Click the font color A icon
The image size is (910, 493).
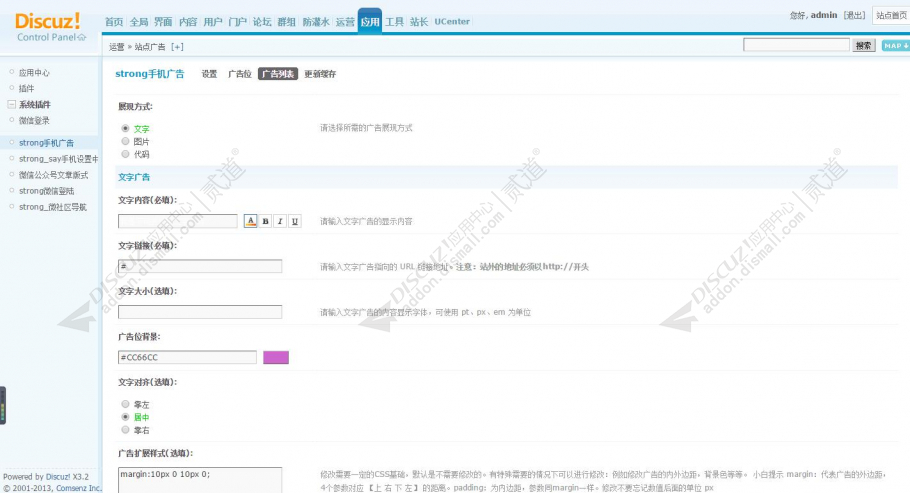tap(250, 221)
